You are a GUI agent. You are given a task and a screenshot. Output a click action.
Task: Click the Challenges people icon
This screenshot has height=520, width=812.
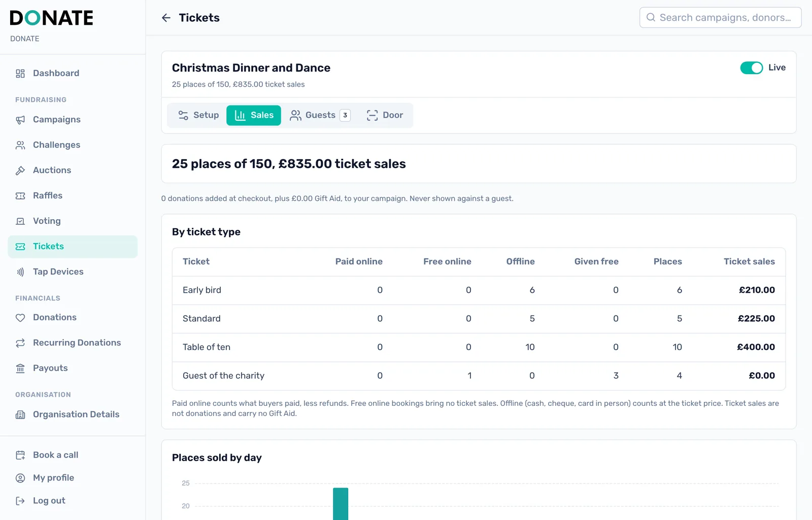(x=20, y=145)
